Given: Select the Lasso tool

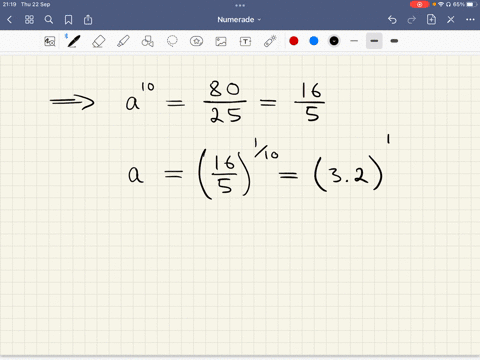Looking at the screenshot, I should [172, 41].
